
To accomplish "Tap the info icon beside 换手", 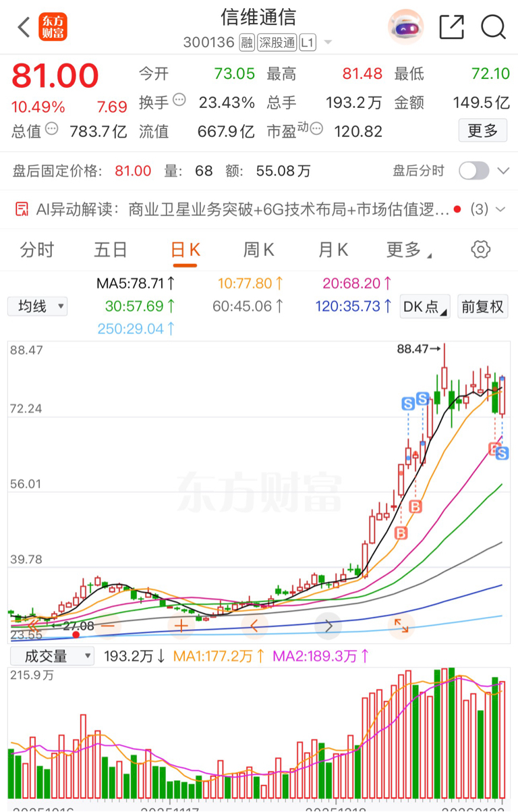I will (x=179, y=100).
